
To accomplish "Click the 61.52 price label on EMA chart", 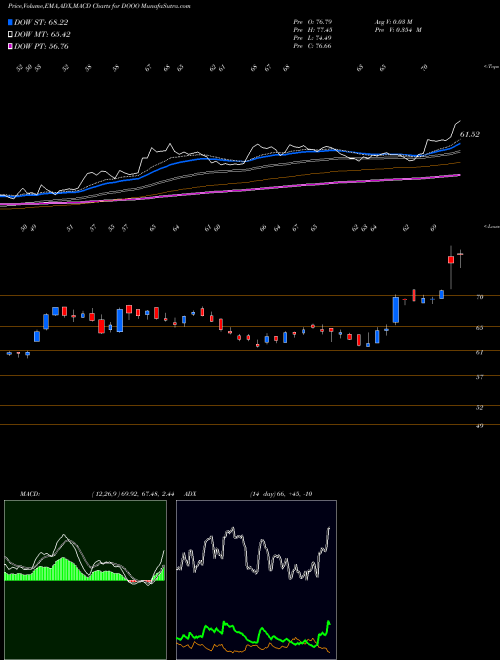I will (x=470, y=134).
